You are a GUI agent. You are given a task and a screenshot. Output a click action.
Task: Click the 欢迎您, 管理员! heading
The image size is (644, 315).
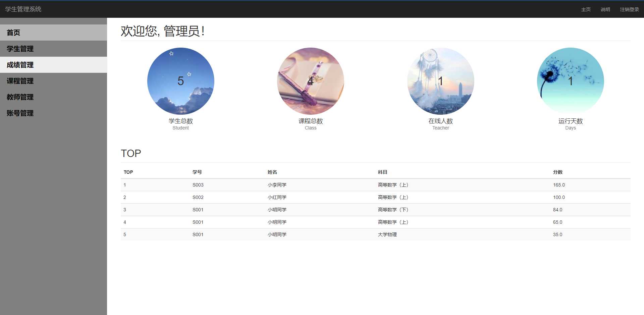163,31
